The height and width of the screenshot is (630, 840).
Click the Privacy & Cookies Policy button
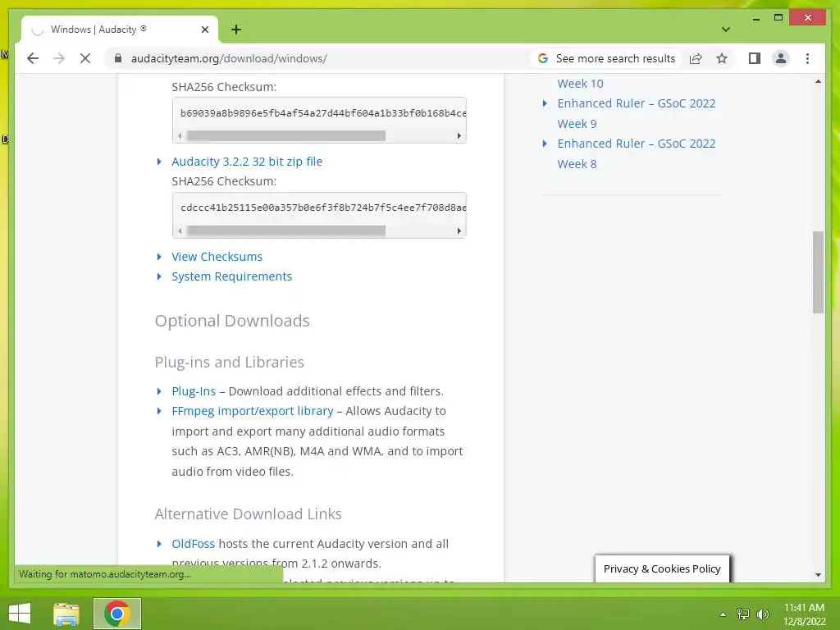(x=662, y=569)
